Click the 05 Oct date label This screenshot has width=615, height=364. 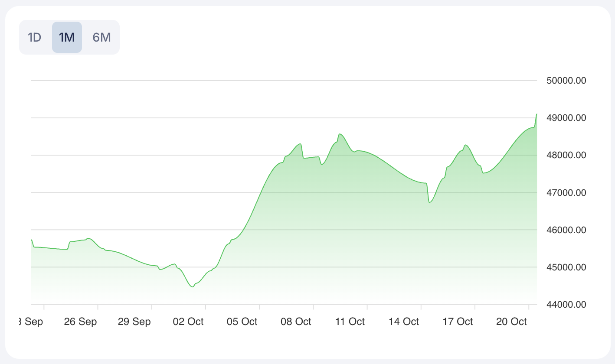[x=242, y=322]
